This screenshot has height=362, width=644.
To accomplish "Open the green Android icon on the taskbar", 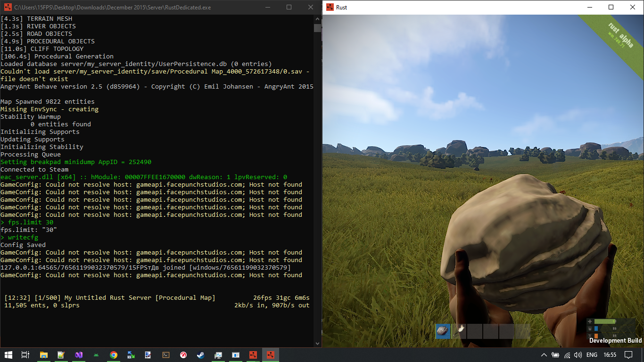I will click(96, 355).
